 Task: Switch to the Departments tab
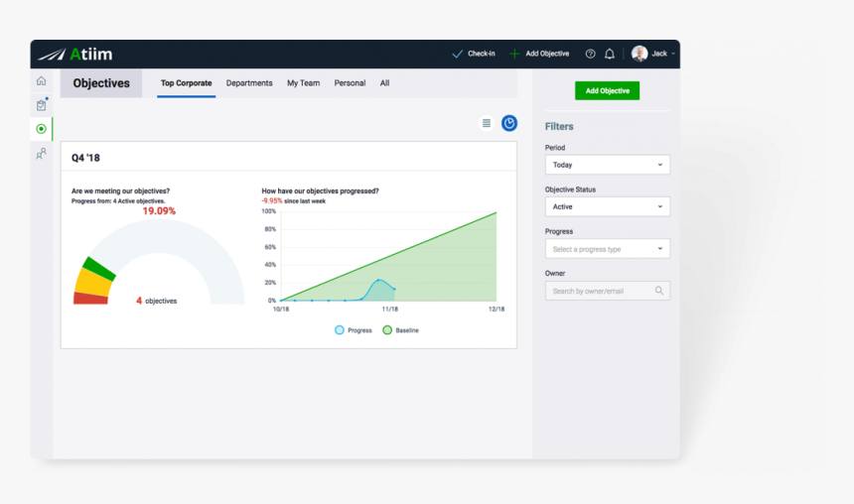[x=249, y=83]
